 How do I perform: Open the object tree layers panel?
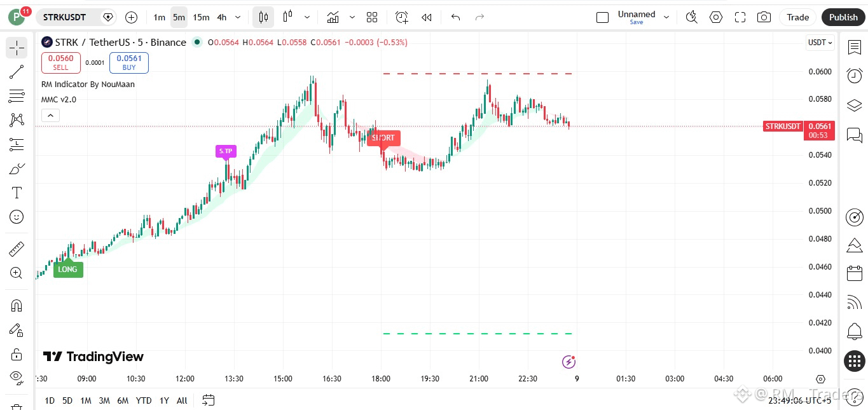[x=855, y=105]
